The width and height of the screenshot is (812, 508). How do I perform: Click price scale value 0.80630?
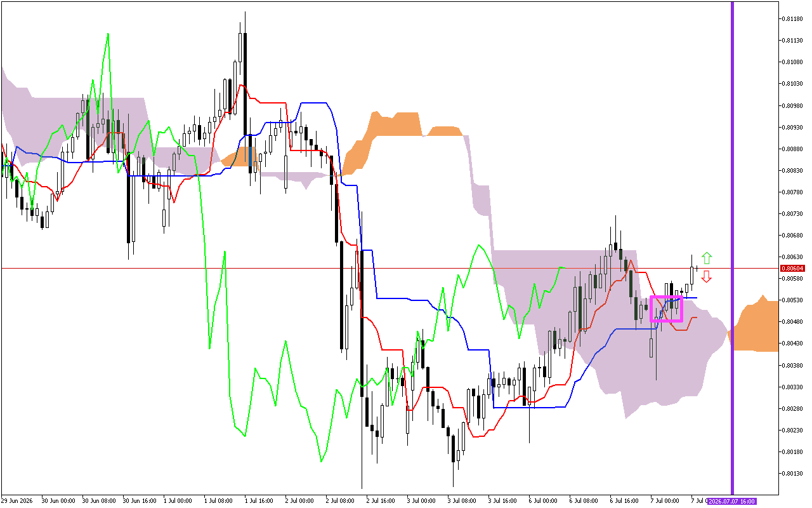click(793, 257)
